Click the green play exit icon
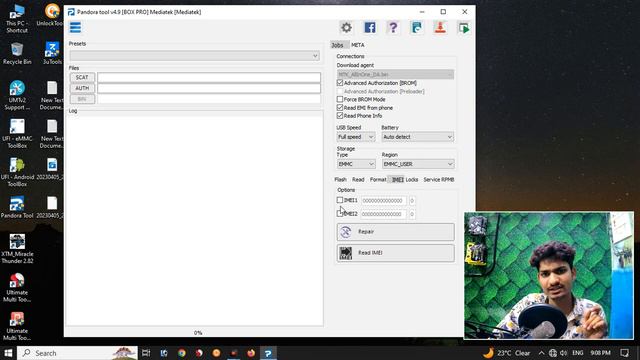This screenshot has width=640, height=360. coord(464,28)
